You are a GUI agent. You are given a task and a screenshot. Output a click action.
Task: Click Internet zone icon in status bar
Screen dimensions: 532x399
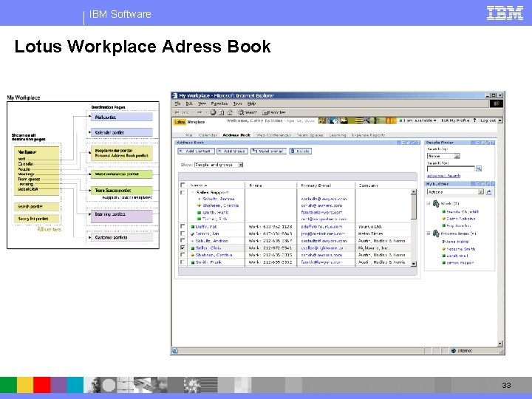(453, 351)
